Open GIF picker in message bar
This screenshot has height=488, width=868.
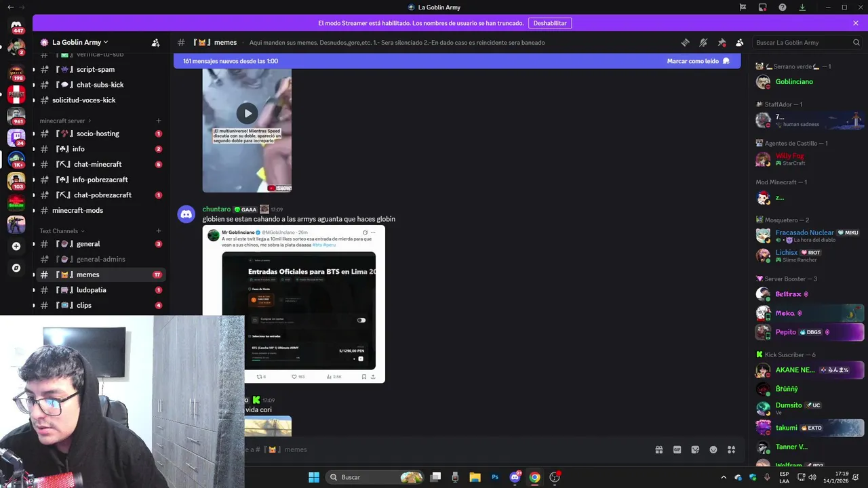[x=677, y=449]
